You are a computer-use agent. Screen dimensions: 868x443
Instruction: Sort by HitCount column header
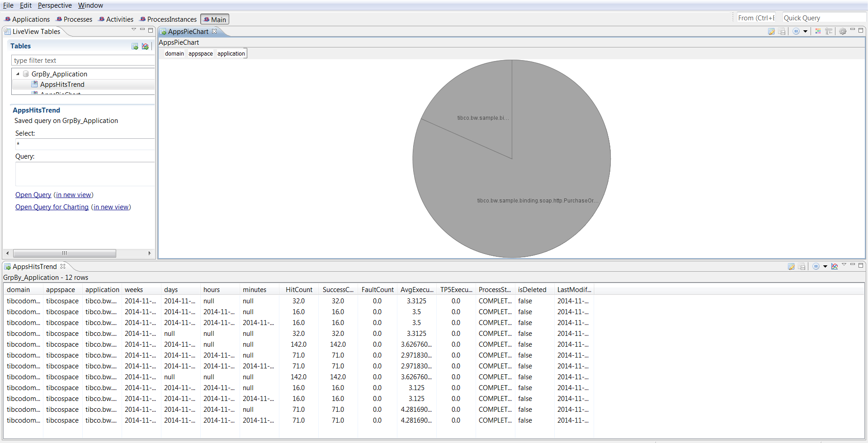click(299, 290)
